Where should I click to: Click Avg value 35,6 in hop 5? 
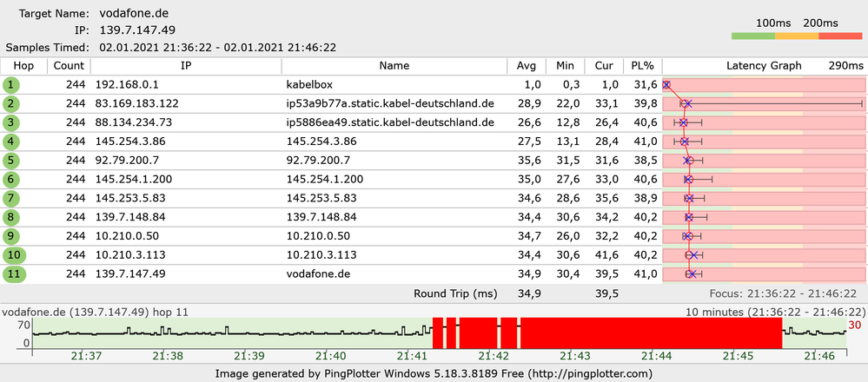point(527,161)
